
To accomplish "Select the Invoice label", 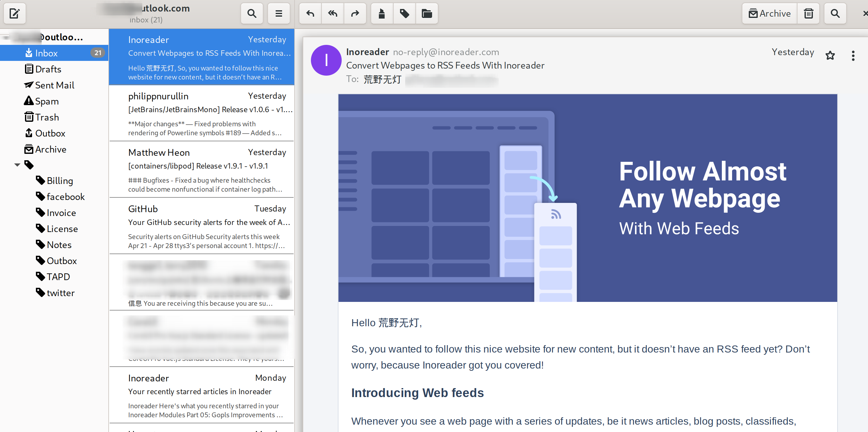I will click(x=54, y=212).
